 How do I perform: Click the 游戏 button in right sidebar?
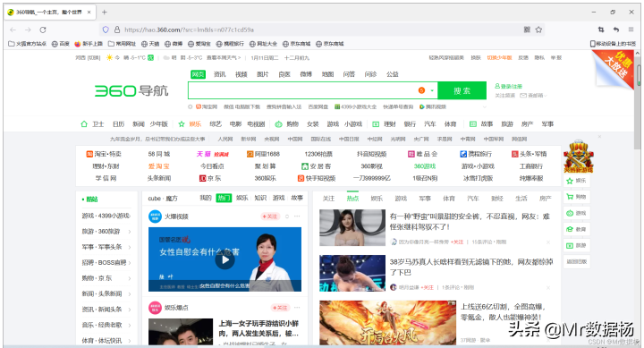577,213
